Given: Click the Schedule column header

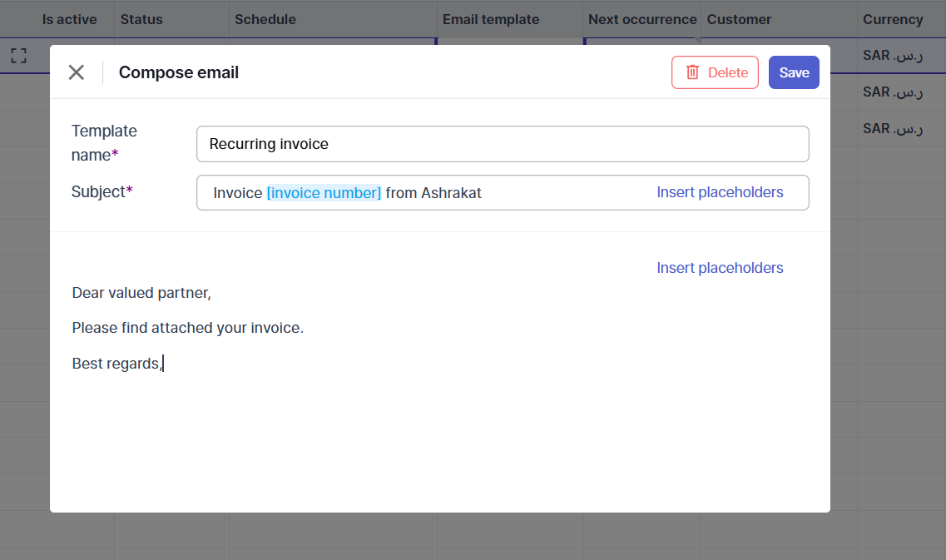Looking at the screenshot, I should [x=265, y=19].
